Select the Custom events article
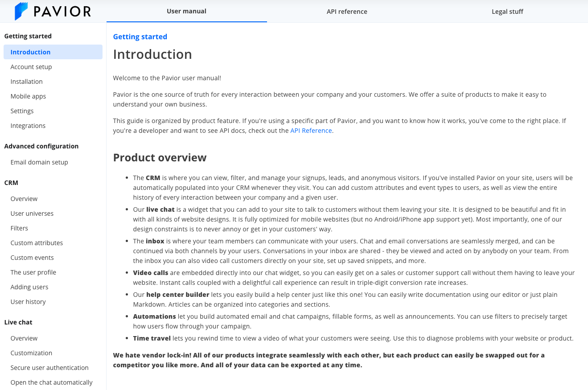This screenshot has width=588, height=390. (32, 258)
